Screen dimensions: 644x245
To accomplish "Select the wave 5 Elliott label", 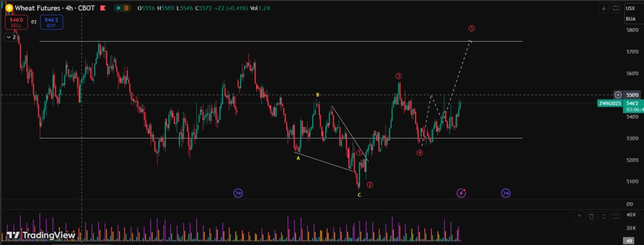I will click(x=472, y=28).
